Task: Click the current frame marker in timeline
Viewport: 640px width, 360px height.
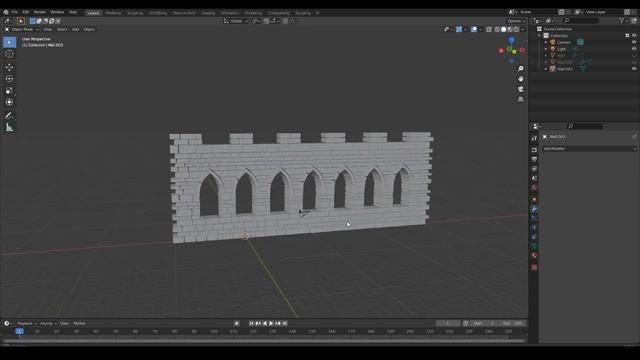Action: (x=19, y=331)
